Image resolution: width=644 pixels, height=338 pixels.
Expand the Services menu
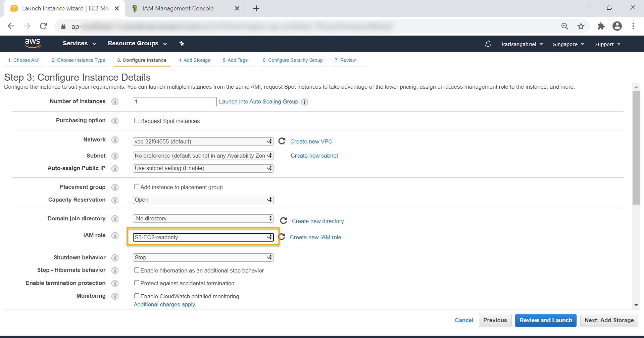tap(80, 43)
